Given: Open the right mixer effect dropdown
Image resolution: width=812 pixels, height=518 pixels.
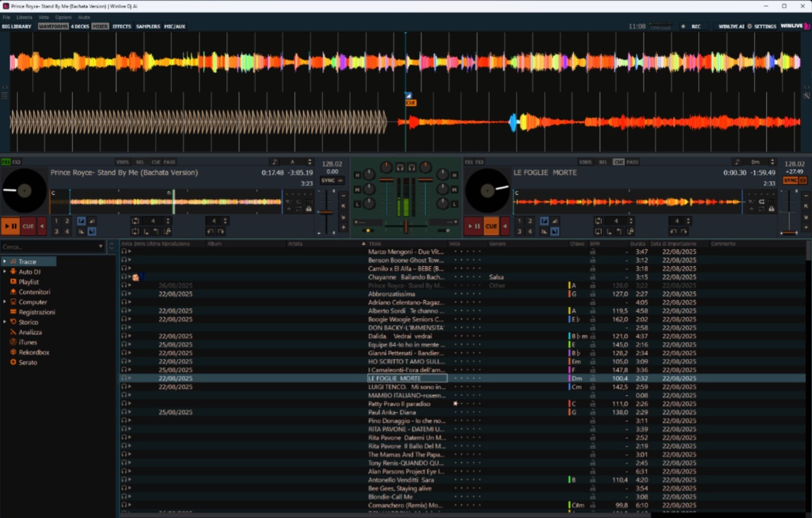Looking at the screenshot, I should click(x=444, y=222).
